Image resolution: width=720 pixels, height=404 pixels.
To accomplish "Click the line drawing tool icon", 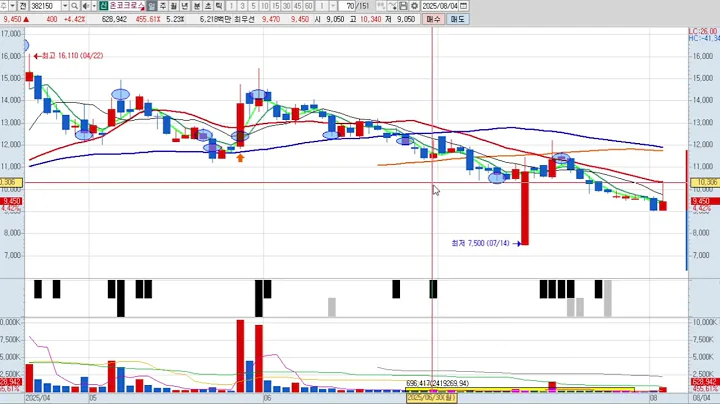I will 392,6.
